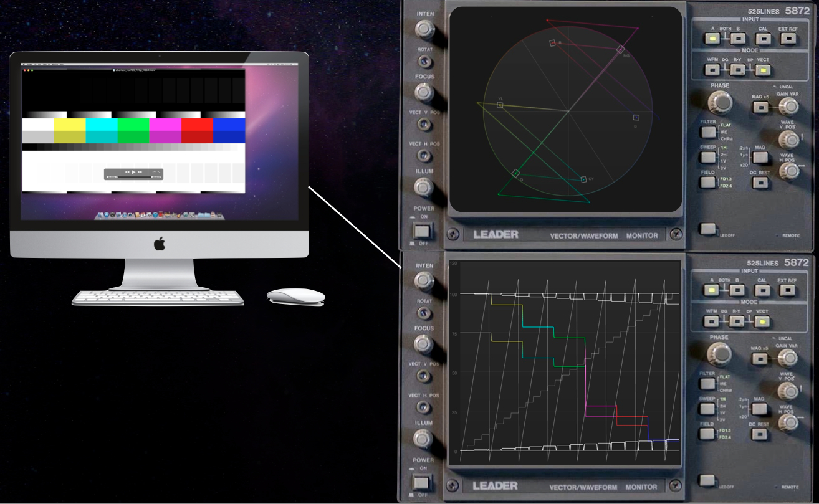Cycle the SWEEP selector on the bottom monitor

[707, 409]
